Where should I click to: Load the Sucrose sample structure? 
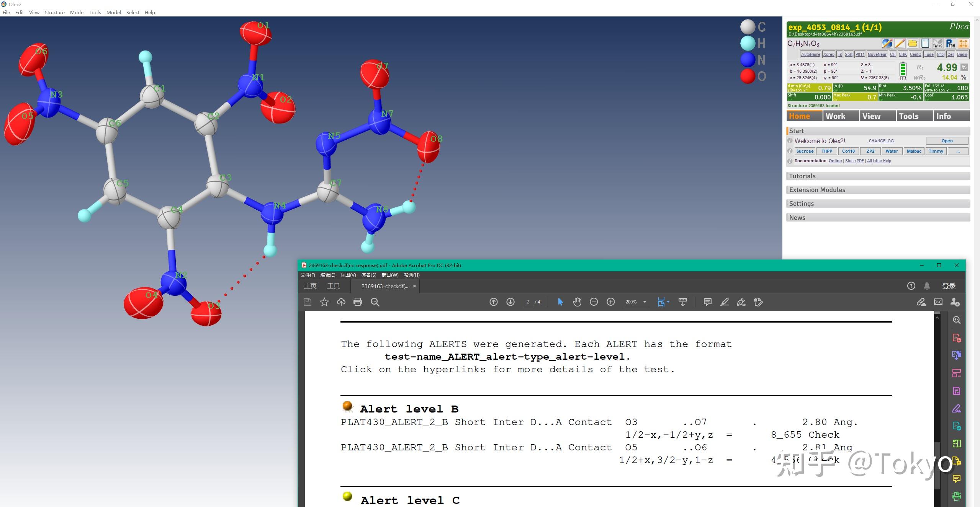coord(805,151)
